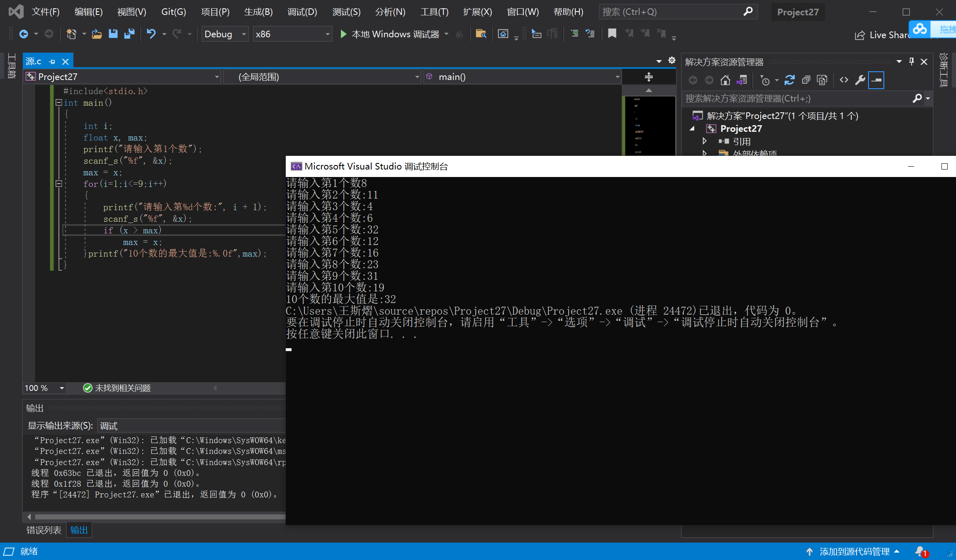Click the Save All toolbar icon
The height and width of the screenshot is (560, 956).
(129, 34)
